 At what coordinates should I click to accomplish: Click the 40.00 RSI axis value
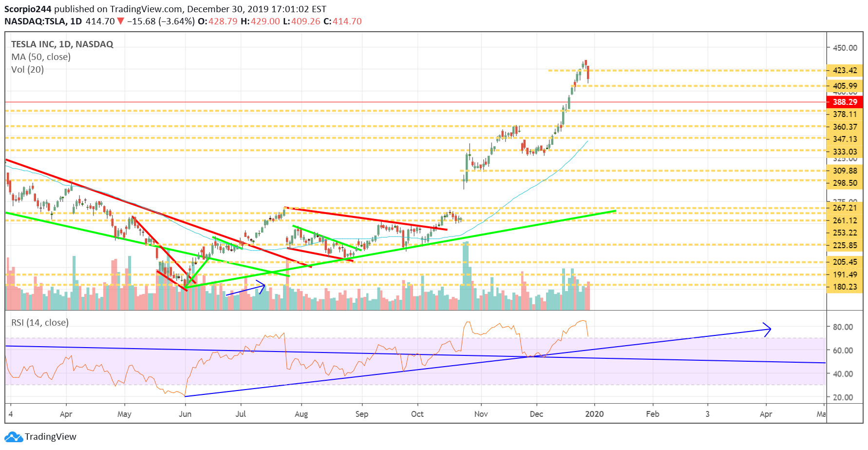coord(843,374)
